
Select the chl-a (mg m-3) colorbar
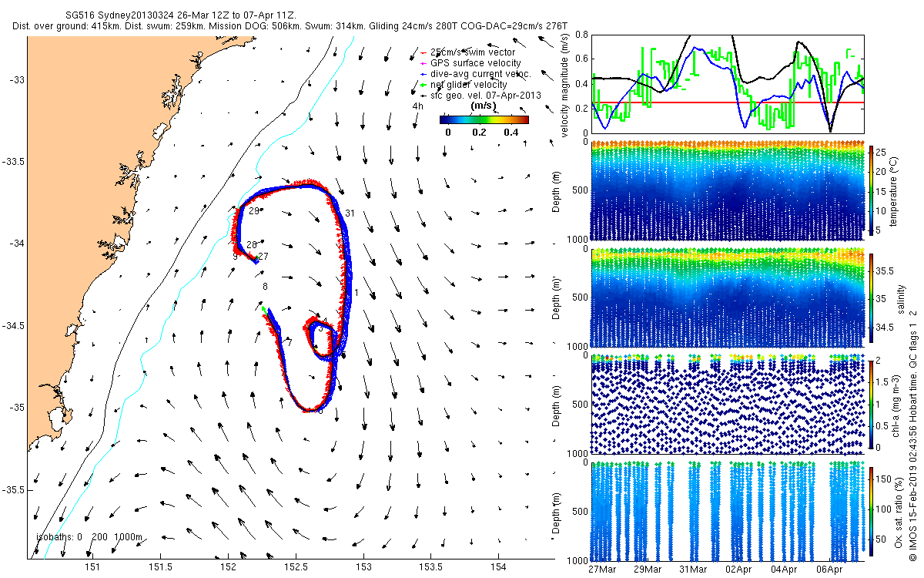click(872, 403)
